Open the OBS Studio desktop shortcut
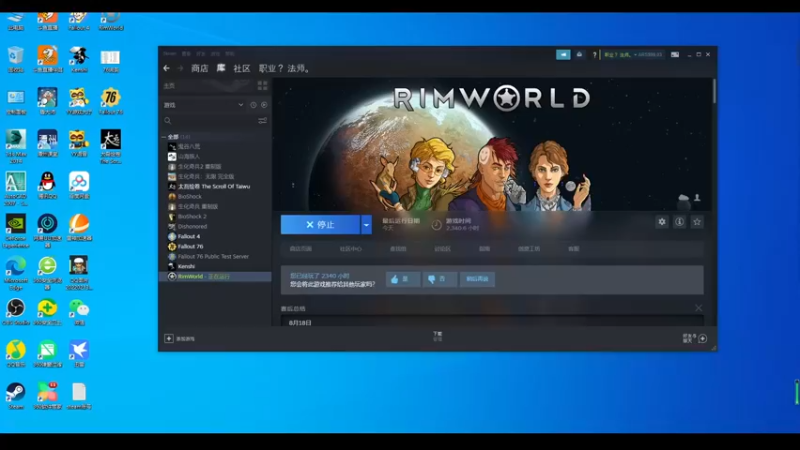The width and height of the screenshot is (800, 450). click(16, 312)
